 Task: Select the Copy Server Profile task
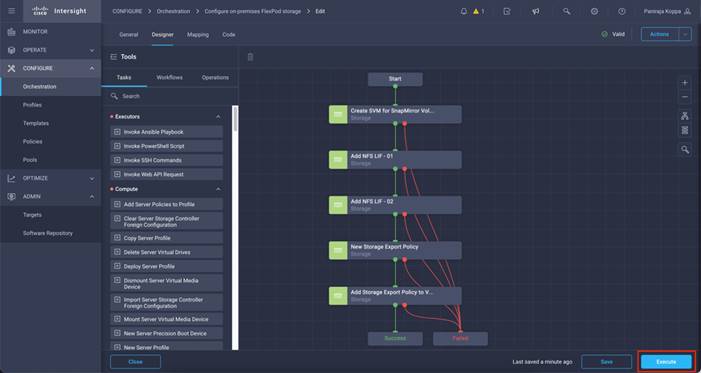(167, 238)
